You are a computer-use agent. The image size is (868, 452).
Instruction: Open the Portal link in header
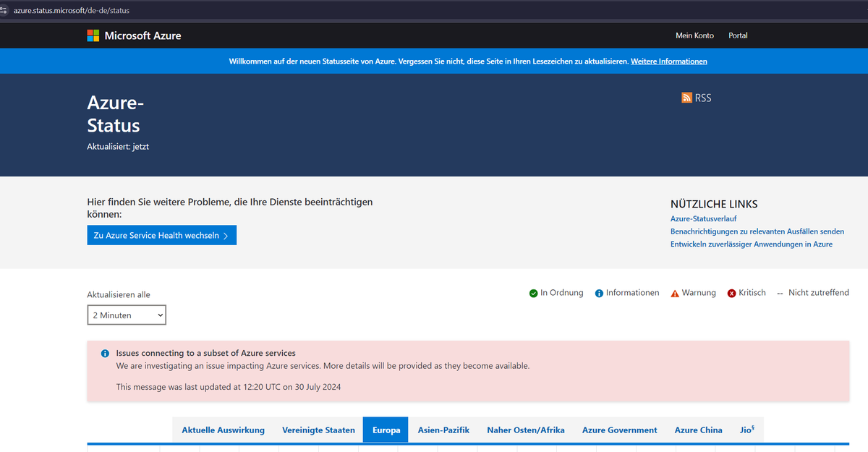point(738,35)
